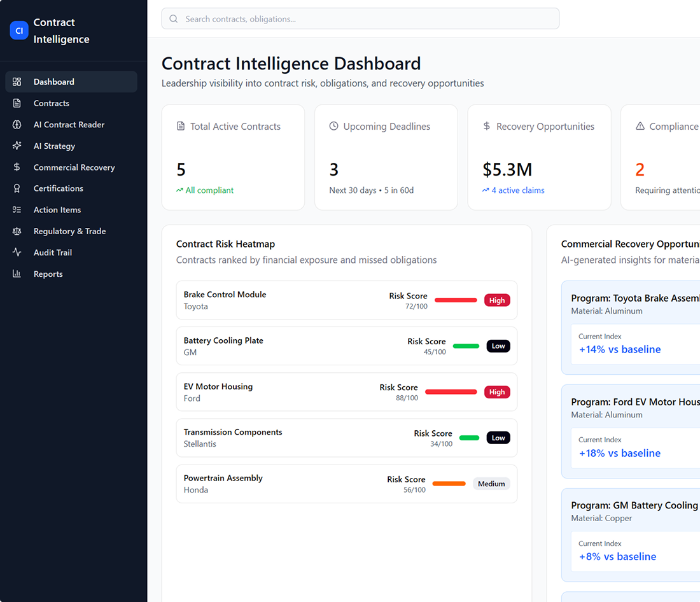Open Commercial Recovery section
Screen dimensions: 700x602
pos(71,167)
